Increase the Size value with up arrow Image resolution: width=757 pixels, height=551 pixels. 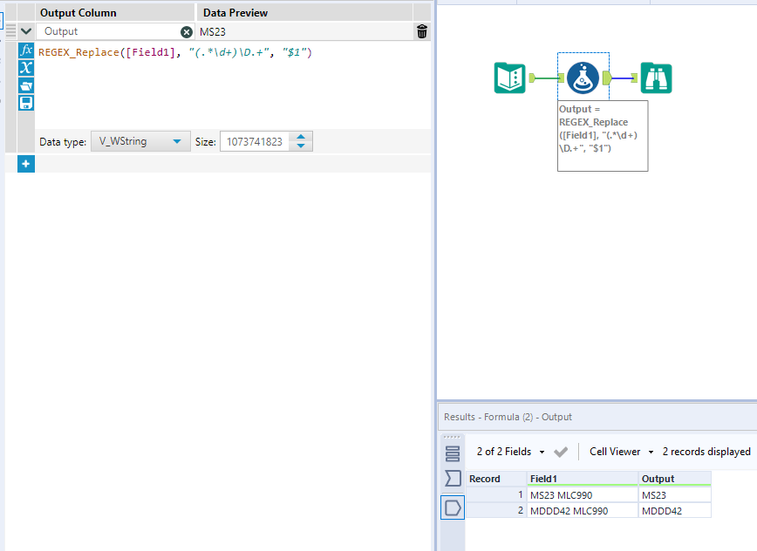[301, 137]
